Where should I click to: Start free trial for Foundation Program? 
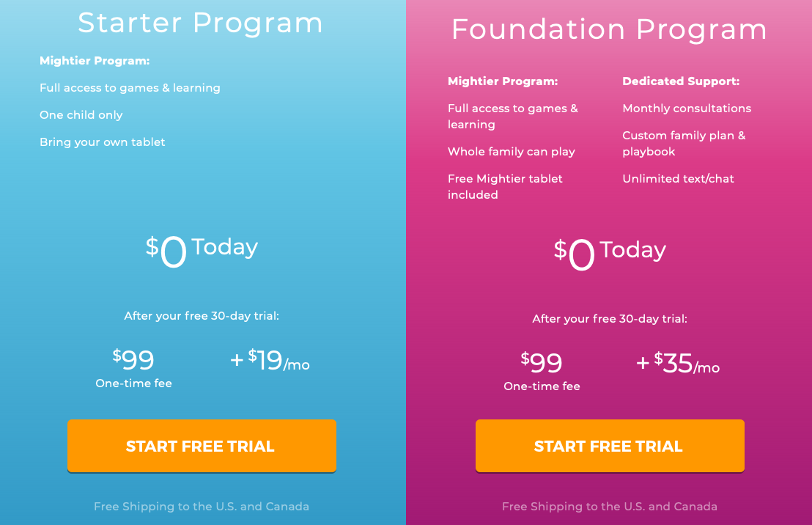click(x=610, y=446)
